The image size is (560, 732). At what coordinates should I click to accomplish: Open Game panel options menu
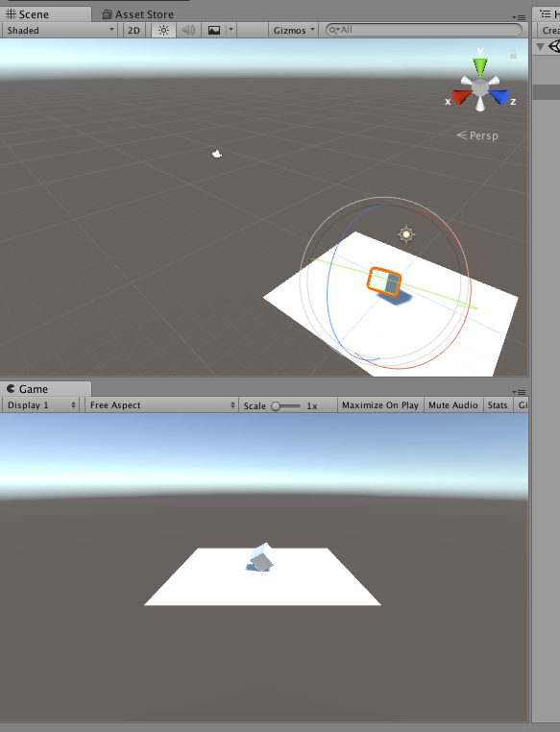click(x=519, y=392)
